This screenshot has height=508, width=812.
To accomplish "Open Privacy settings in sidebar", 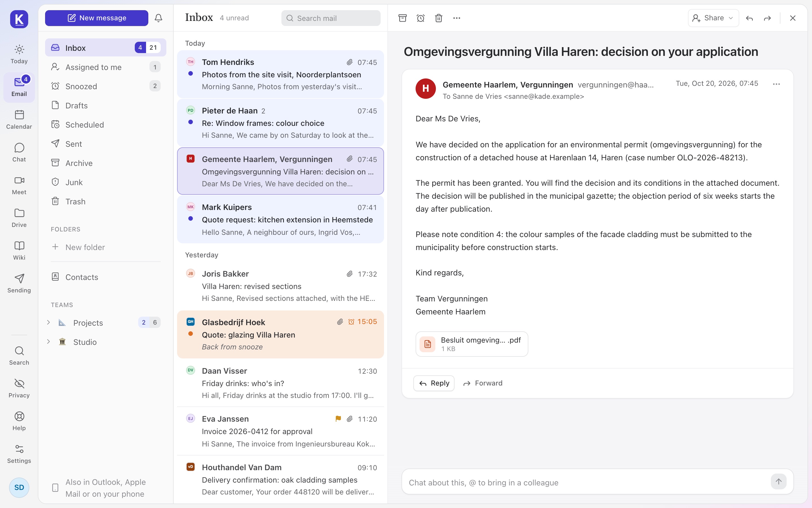I will tap(19, 388).
